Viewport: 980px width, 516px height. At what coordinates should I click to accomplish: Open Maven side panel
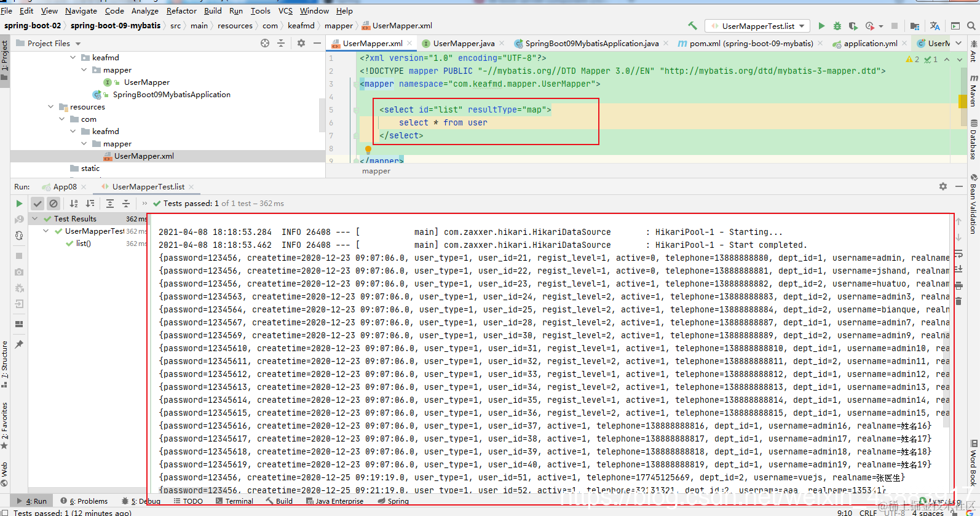click(974, 91)
